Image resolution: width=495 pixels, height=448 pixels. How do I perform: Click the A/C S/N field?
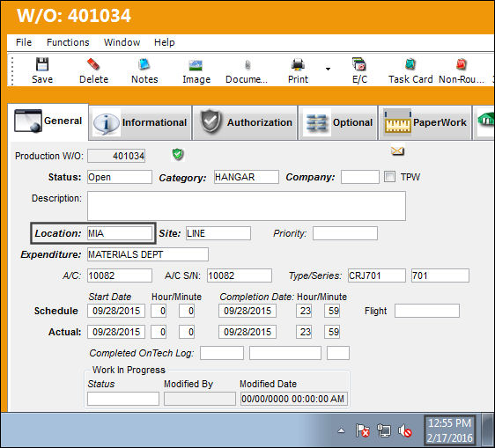tap(240, 275)
